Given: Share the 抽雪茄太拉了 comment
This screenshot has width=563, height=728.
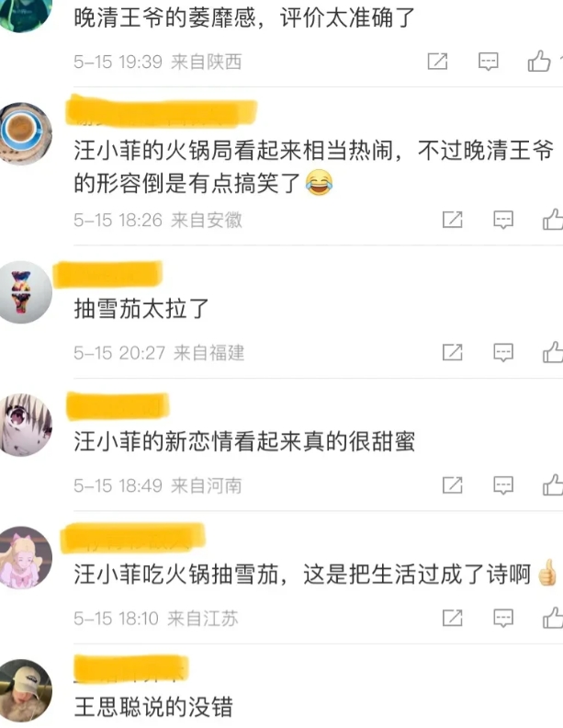Looking at the screenshot, I should coord(452,352).
